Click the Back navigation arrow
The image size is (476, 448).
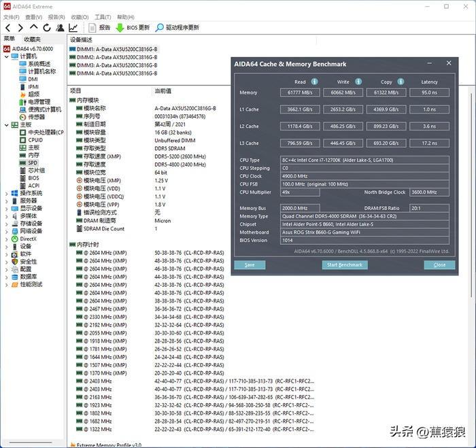point(8,28)
